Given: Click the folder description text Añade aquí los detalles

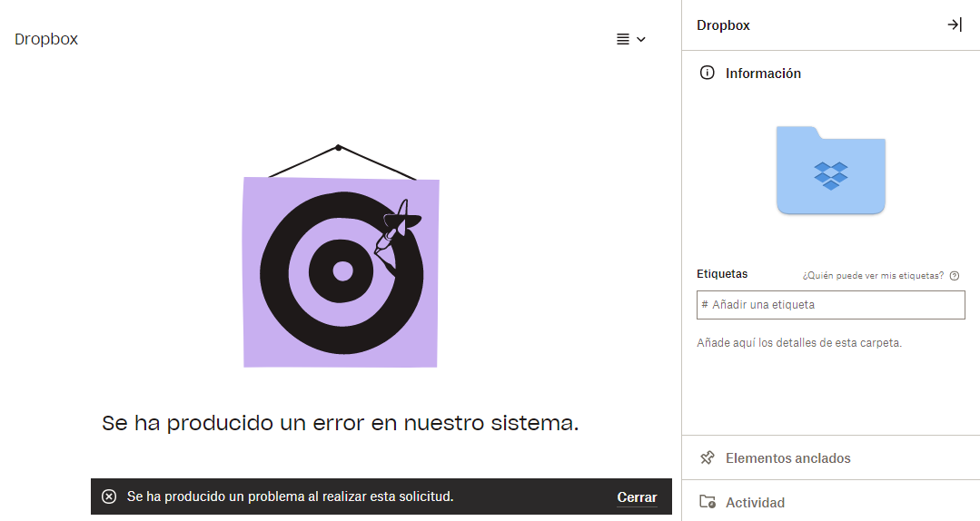Looking at the screenshot, I should (x=798, y=343).
